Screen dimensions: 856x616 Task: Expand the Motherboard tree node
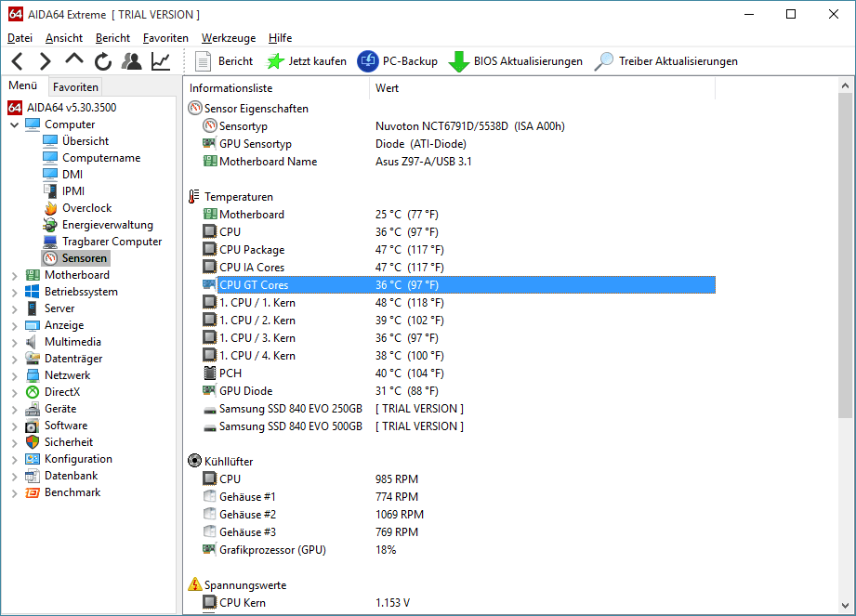click(15, 276)
